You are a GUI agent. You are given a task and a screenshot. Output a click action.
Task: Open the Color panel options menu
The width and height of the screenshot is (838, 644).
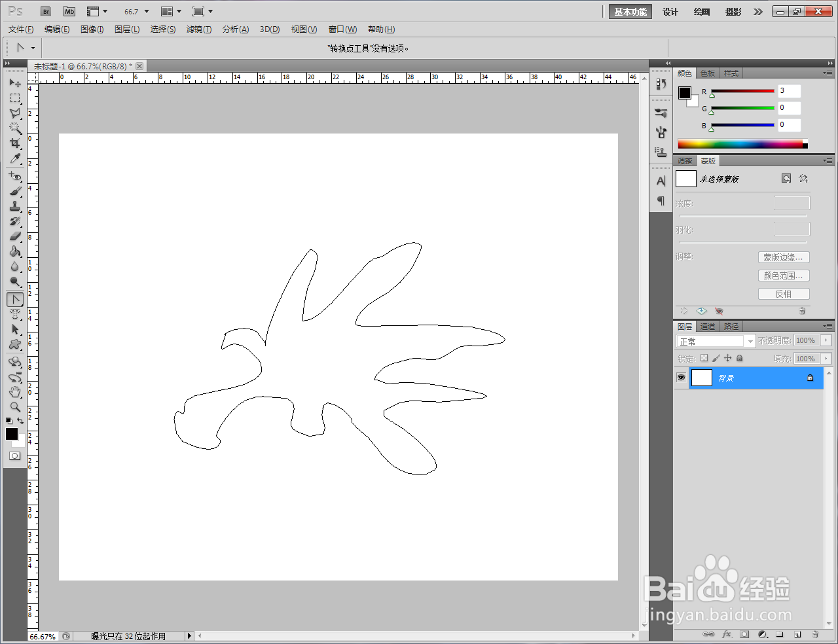pos(828,73)
